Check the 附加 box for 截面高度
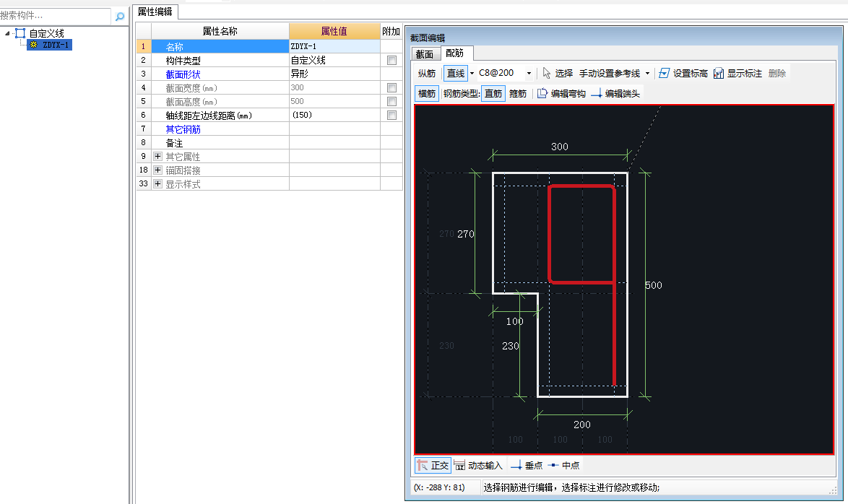 [x=391, y=102]
